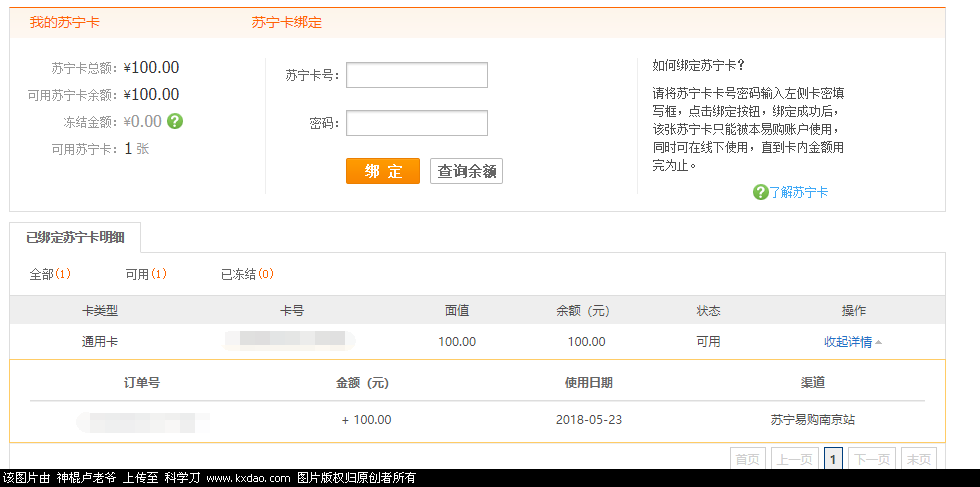Viewport: 980px width, 487px height.
Task: Show 已冻结(0) cards filter
Action: tap(247, 274)
